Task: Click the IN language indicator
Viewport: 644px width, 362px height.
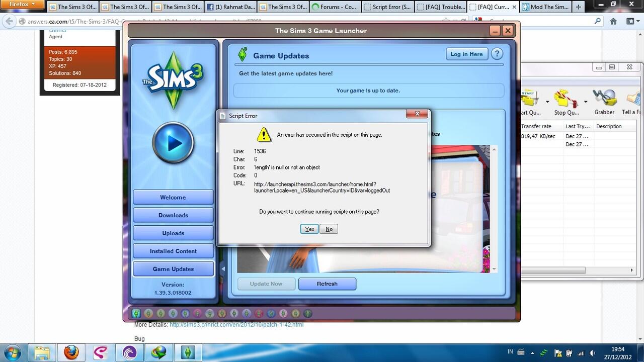Action: (510, 352)
